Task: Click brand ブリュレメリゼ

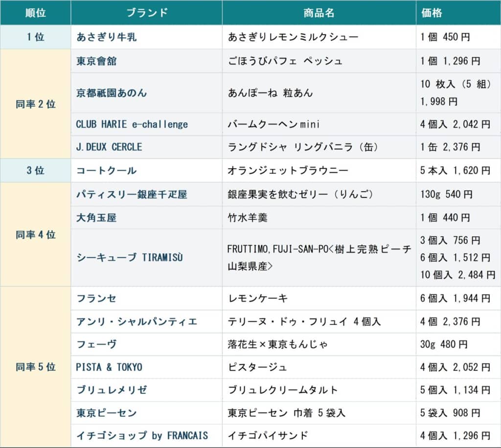Action: 112,390
